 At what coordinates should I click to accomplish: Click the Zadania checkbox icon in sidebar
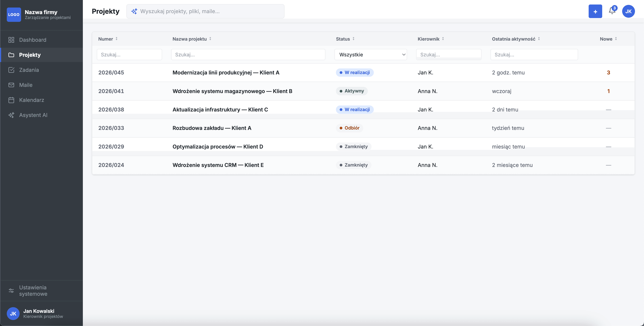tap(11, 70)
